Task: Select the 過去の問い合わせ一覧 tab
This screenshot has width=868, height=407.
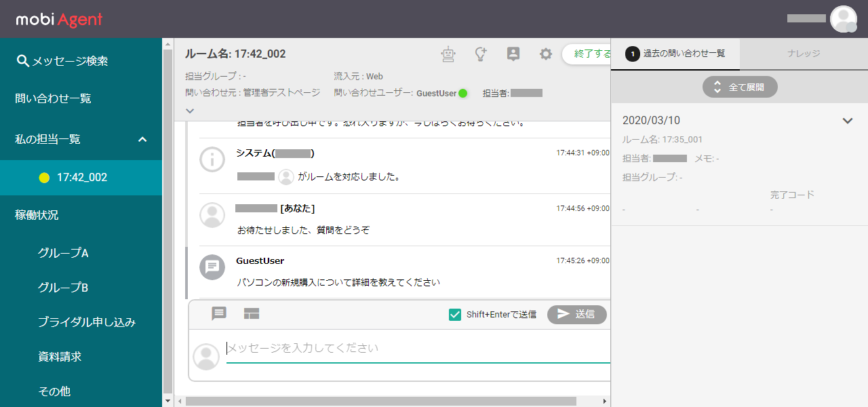Action: 675,53
